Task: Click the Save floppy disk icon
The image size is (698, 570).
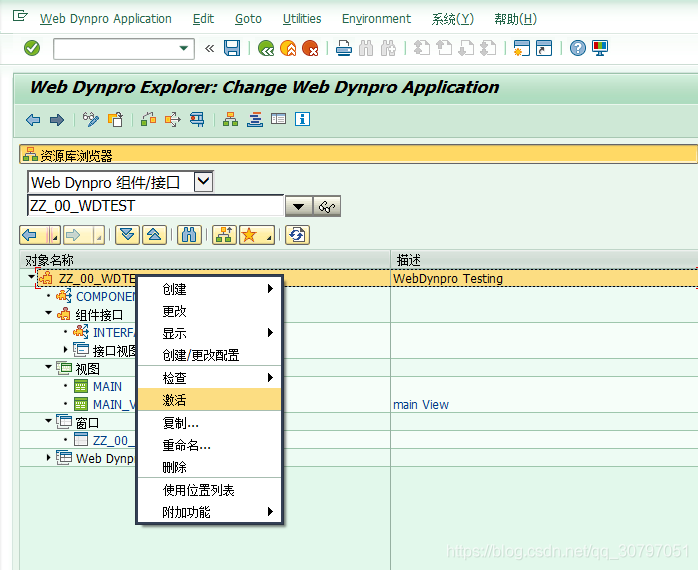Action: [x=232, y=48]
